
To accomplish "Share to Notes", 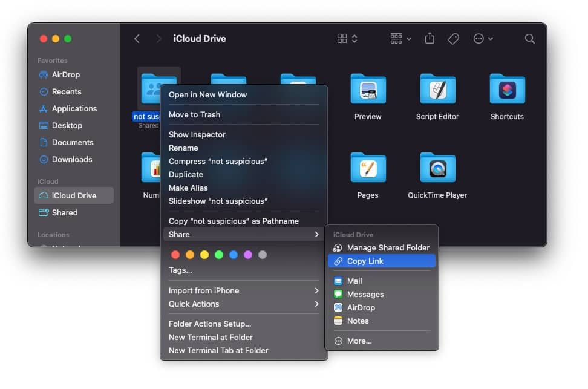I will point(382,321).
